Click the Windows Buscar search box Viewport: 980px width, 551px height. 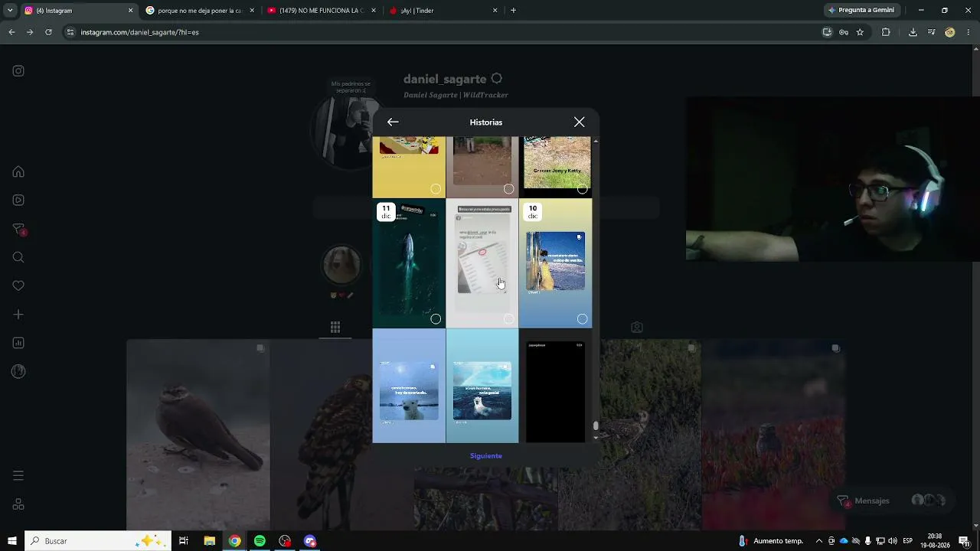(x=98, y=541)
